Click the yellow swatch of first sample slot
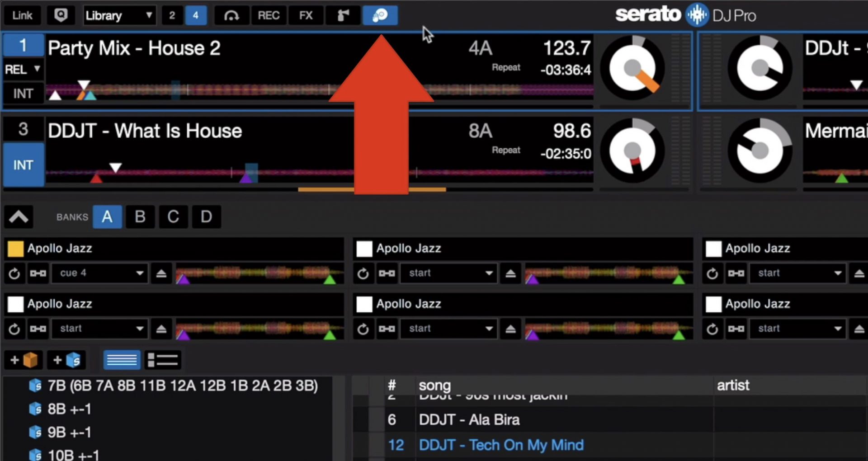 [15, 249]
